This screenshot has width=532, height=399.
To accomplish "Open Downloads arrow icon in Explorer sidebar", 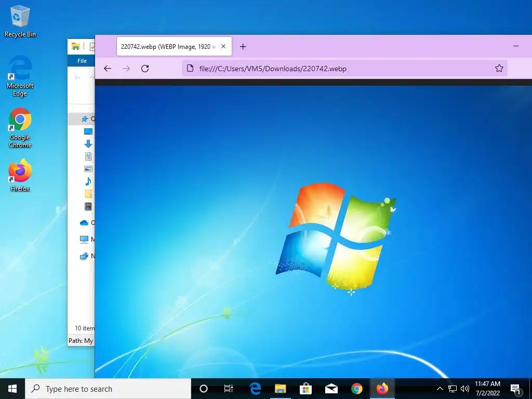I will pyautogui.click(x=88, y=144).
